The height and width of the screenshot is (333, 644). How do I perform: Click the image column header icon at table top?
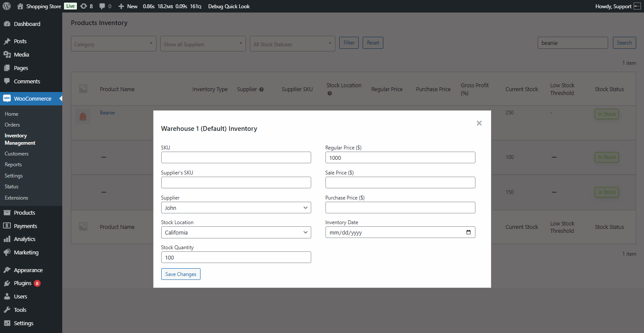83,89
